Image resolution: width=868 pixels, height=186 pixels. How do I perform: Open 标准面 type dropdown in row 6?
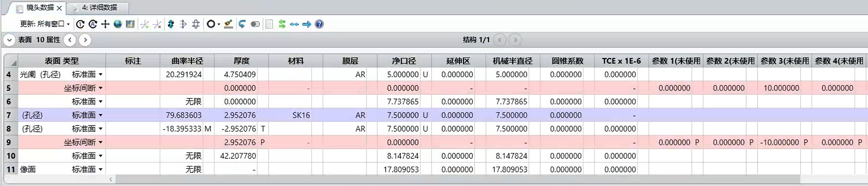tap(100, 102)
